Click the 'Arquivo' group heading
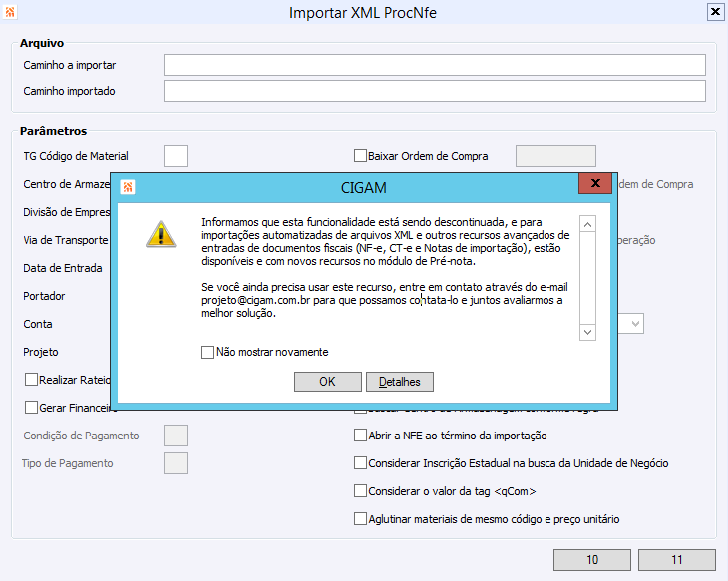The width and height of the screenshot is (728, 581). [42, 43]
